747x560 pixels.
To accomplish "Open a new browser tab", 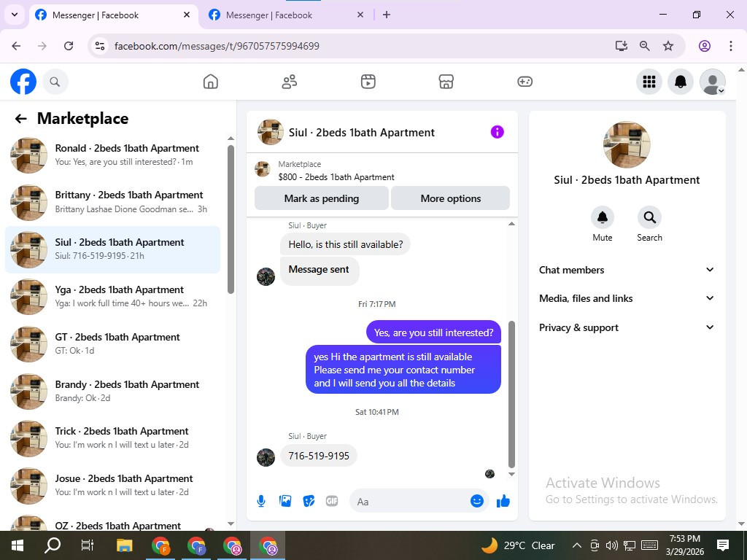I will (x=387, y=15).
